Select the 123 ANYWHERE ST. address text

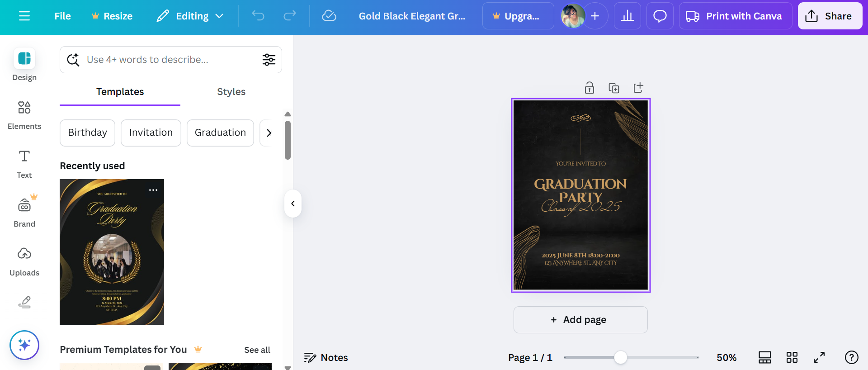580,263
